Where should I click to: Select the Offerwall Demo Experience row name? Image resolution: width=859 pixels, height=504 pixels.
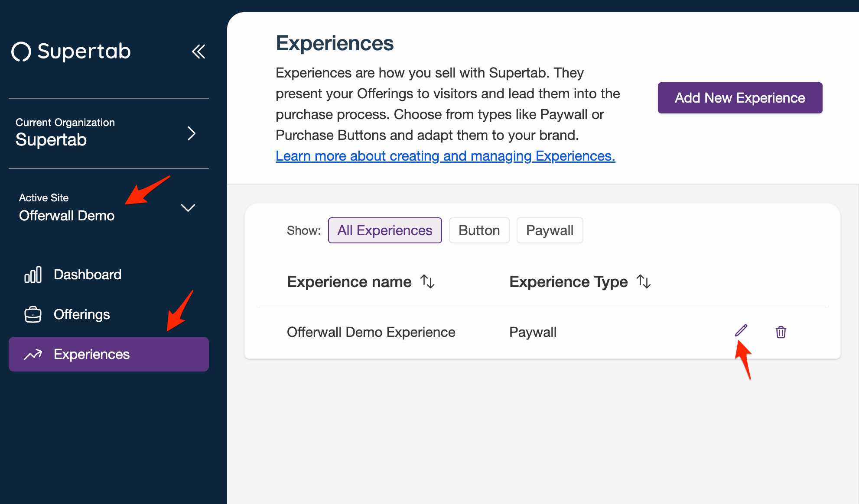371,332
